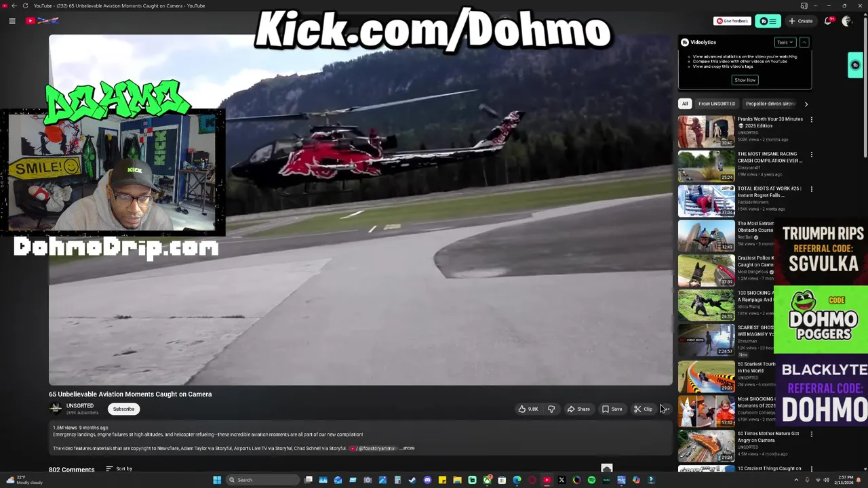Open Microsoft Edge from the taskbar

tap(517, 480)
